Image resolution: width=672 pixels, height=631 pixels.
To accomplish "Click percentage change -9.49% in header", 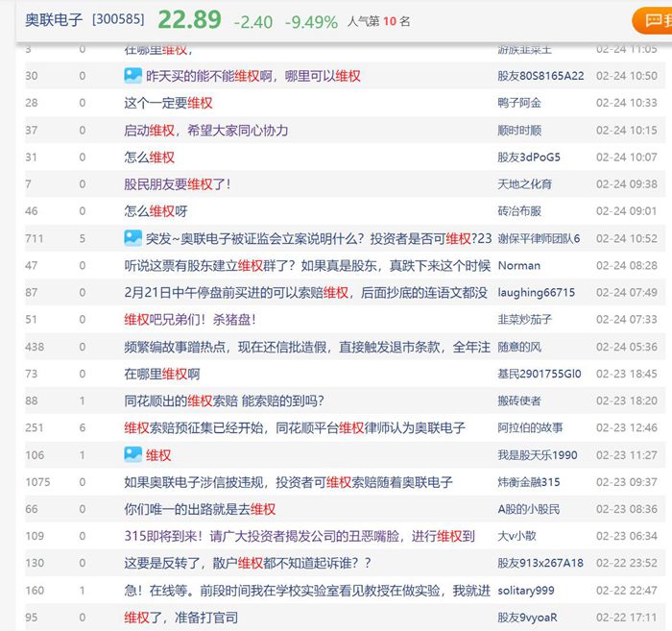I will (312, 22).
